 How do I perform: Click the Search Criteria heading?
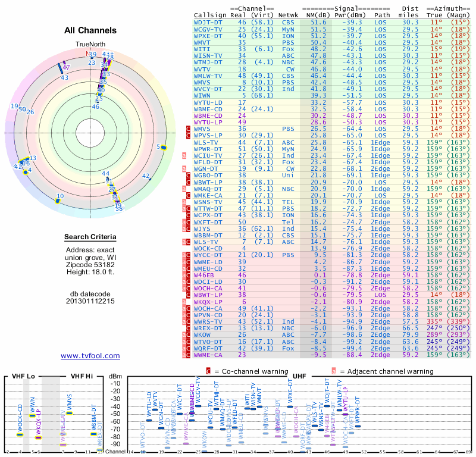(x=90, y=237)
